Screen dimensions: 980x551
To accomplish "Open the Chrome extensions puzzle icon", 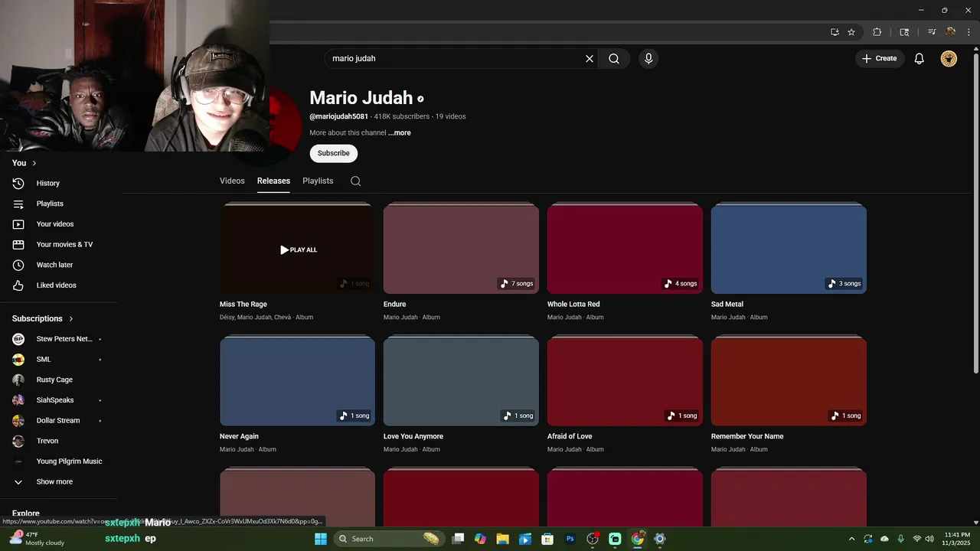I will (x=877, y=32).
